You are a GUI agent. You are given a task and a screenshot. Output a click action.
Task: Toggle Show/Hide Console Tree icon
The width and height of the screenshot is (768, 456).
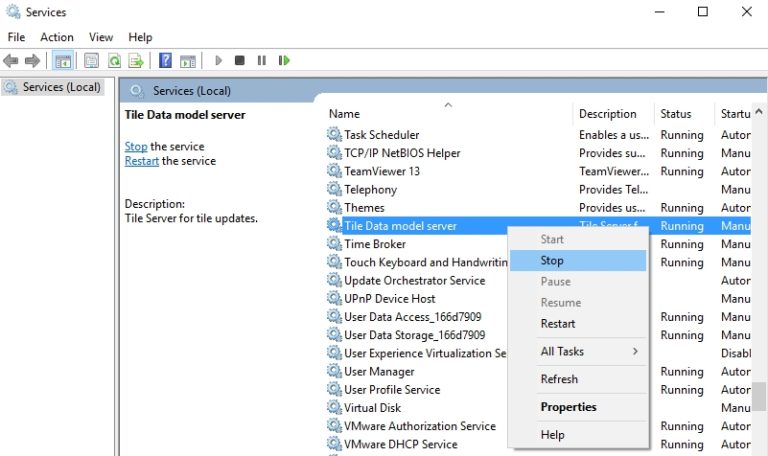pyautogui.click(x=62, y=61)
